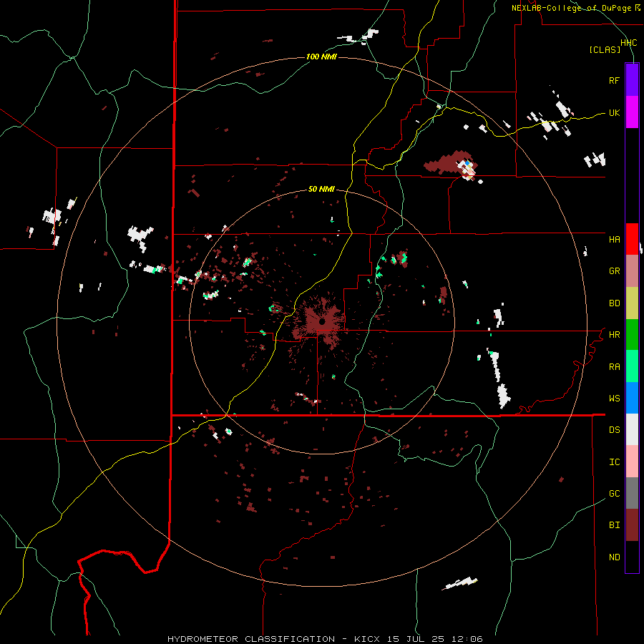Click the brown BI legend color swatch
Screen dimensions: 644x644
632,525
